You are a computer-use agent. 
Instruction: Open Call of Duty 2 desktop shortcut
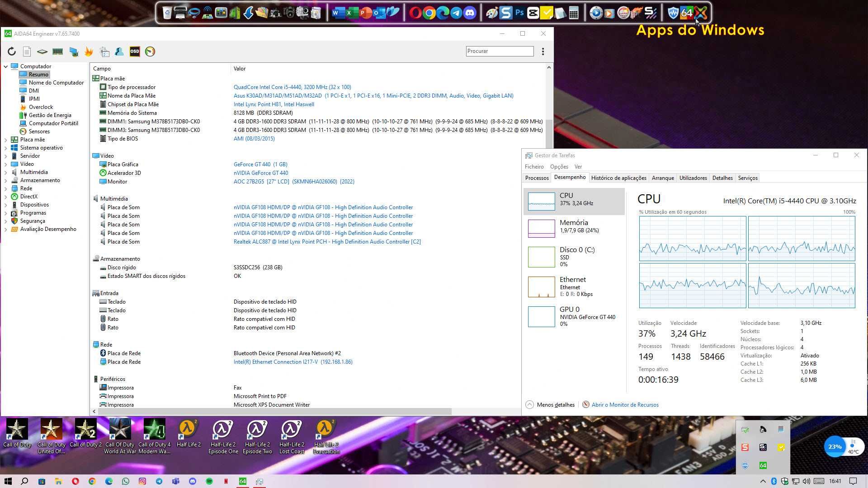click(x=85, y=433)
